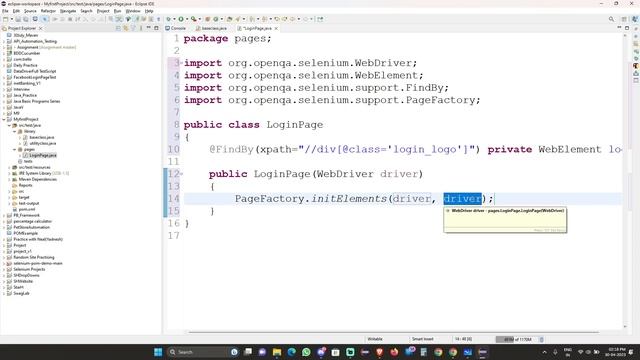This screenshot has height=360, width=640.
Task: Collapse the pages package node
Action: pos(15,149)
